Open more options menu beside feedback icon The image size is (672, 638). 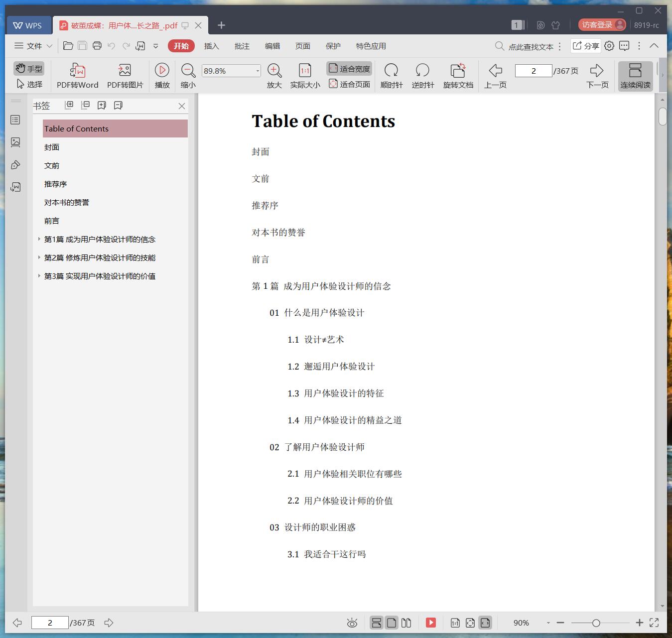[639, 46]
